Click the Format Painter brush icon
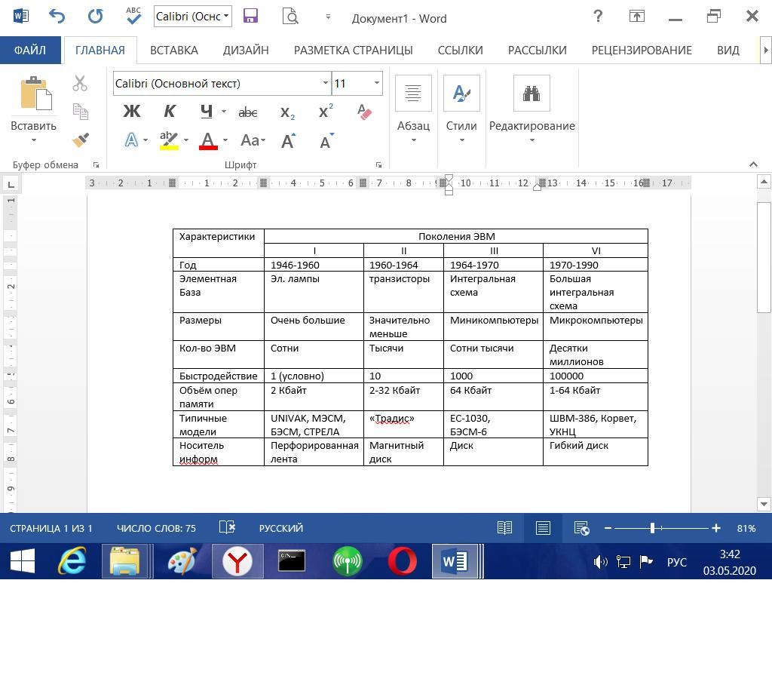The width and height of the screenshot is (772, 700). 80,140
